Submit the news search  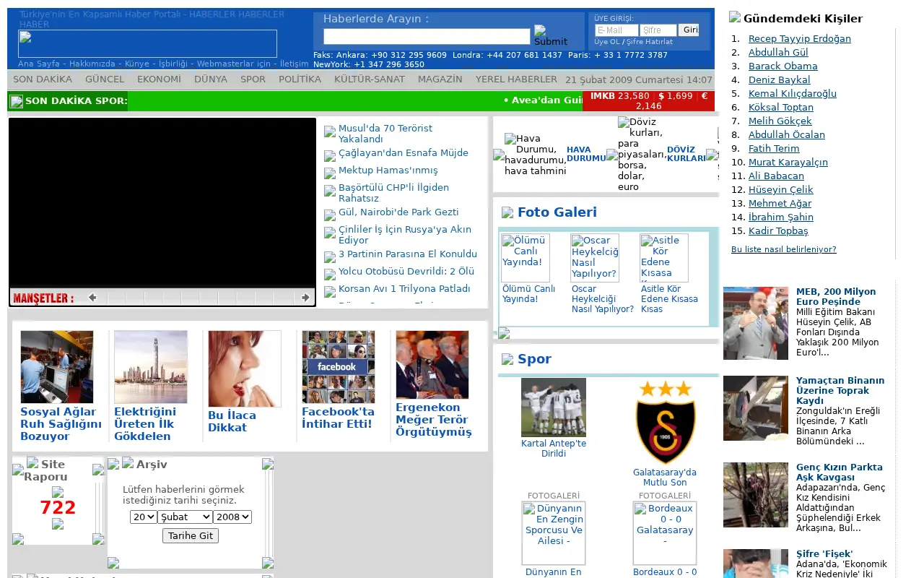(x=551, y=35)
